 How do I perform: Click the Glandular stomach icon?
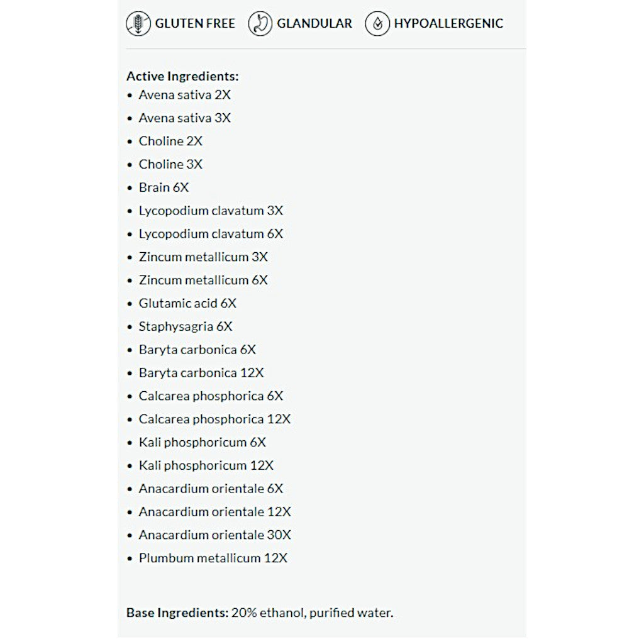(260, 23)
